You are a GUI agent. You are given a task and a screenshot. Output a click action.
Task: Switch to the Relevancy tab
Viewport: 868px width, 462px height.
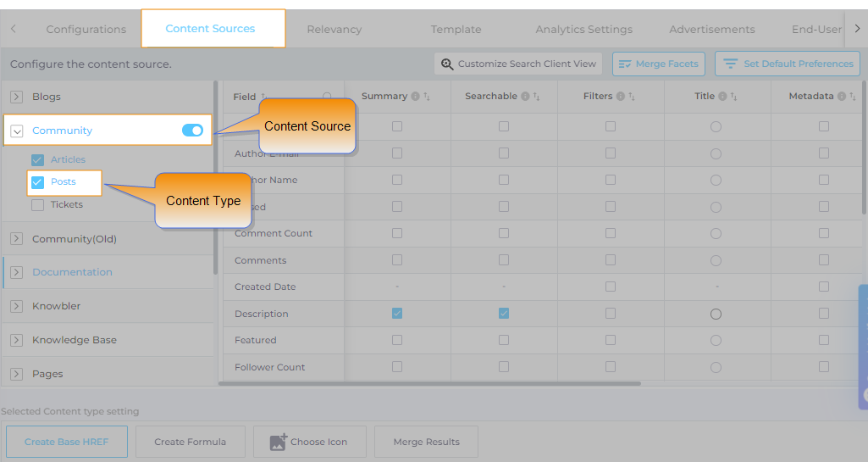(x=334, y=30)
